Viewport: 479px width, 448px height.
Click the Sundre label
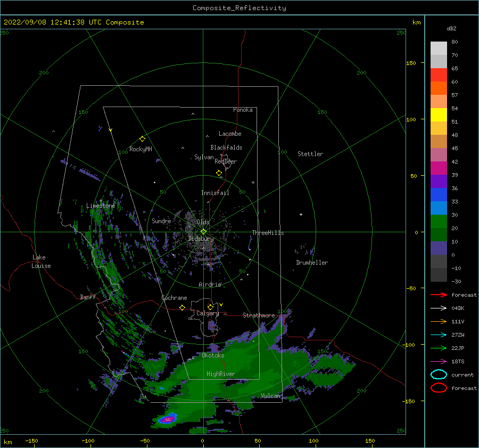(161, 221)
